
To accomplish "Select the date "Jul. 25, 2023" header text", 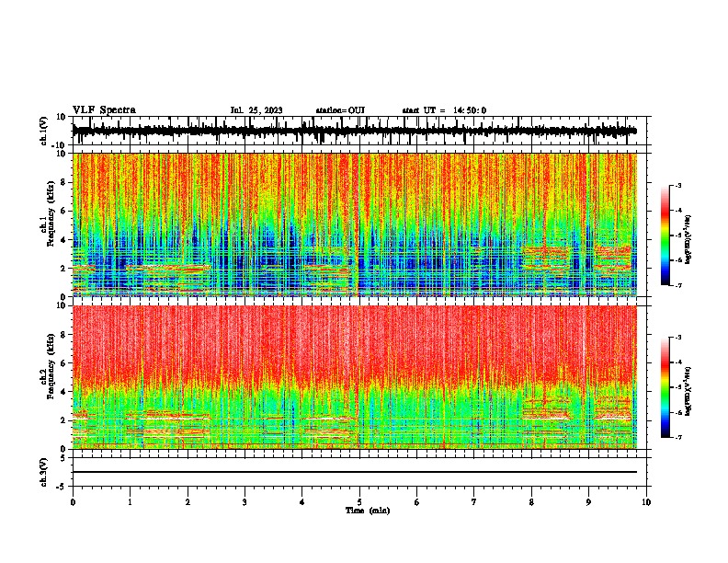I will pos(256,110).
